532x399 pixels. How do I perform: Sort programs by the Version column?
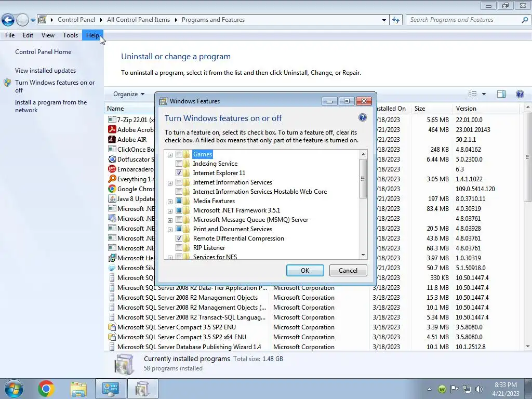point(486,108)
